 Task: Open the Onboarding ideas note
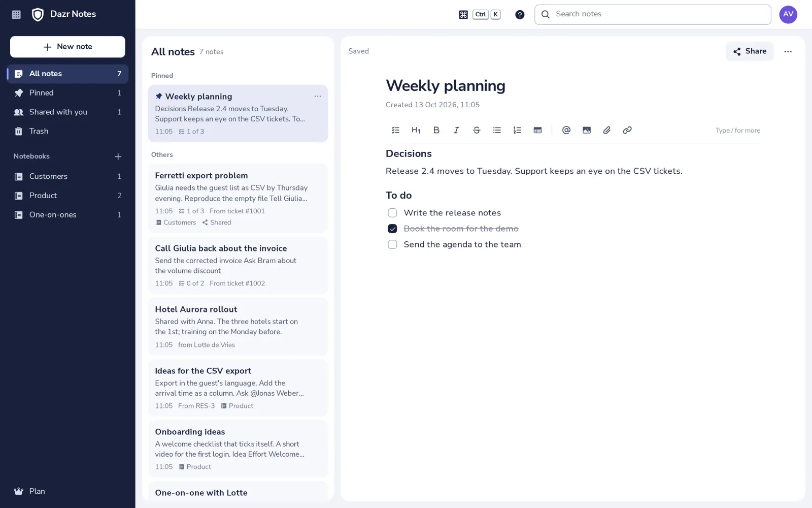click(238, 449)
